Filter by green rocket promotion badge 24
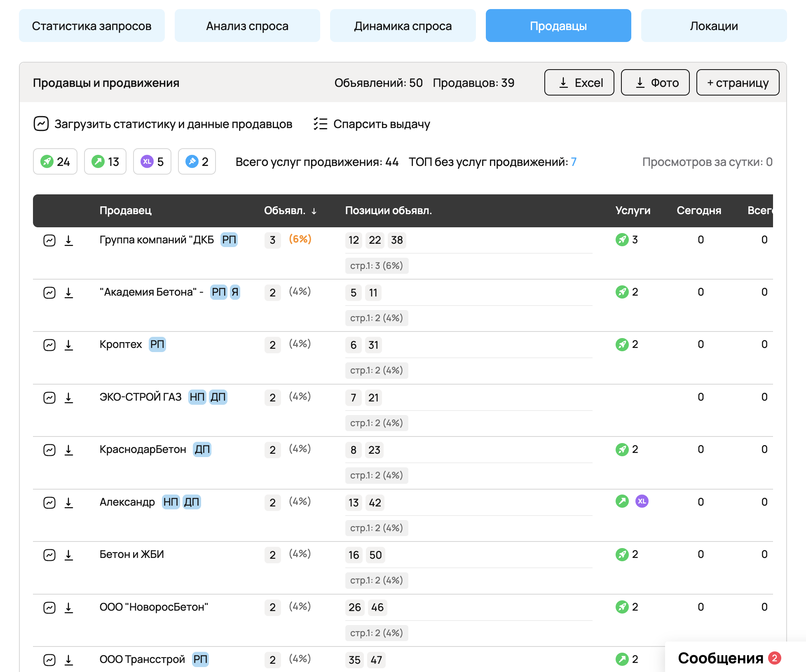Image resolution: width=806 pixels, height=672 pixels. click(55, 161)
